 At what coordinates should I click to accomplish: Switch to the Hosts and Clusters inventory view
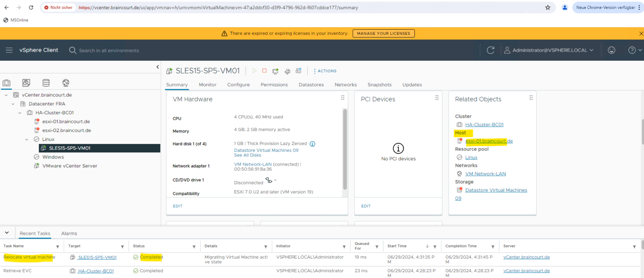click(7, 83)
